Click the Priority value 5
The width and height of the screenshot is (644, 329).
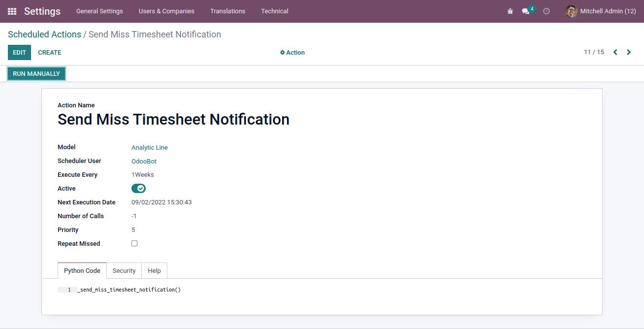(133, 230)
